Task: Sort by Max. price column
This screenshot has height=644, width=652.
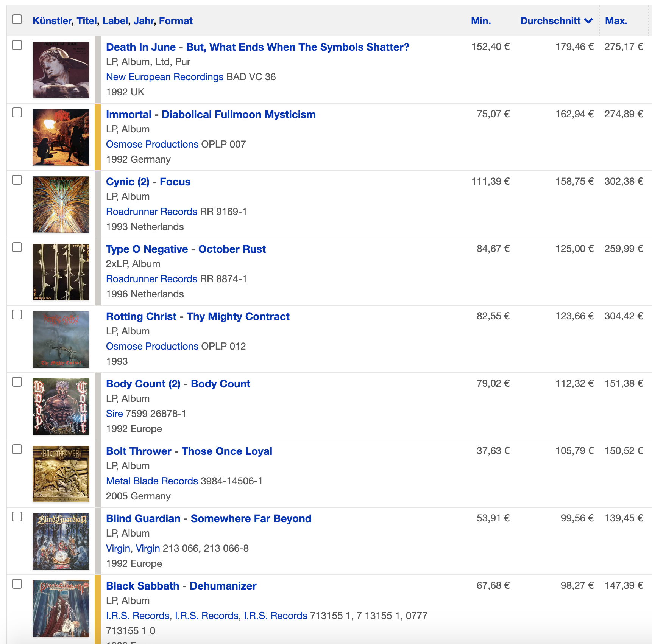Action: tap(616, 21)
